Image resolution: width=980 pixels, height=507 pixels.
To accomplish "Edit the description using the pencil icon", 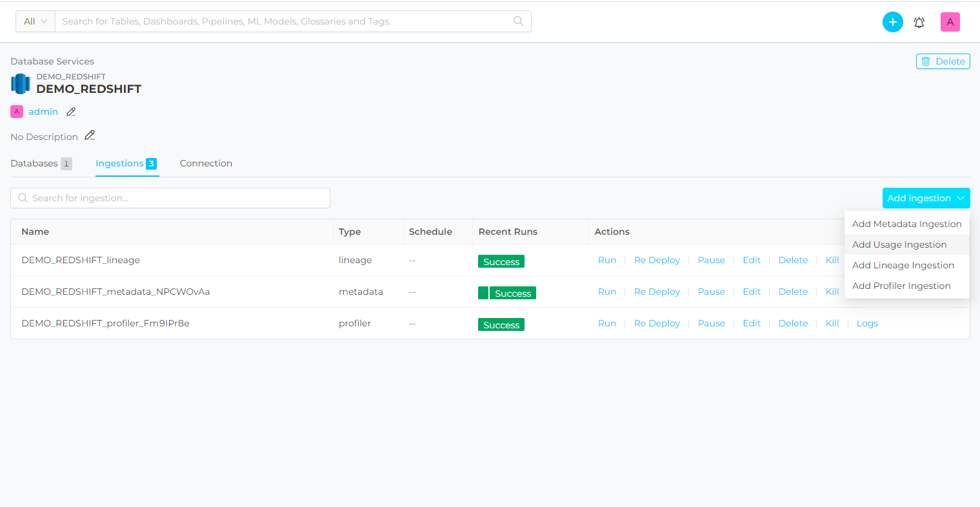I will click(x=90, y=135).
